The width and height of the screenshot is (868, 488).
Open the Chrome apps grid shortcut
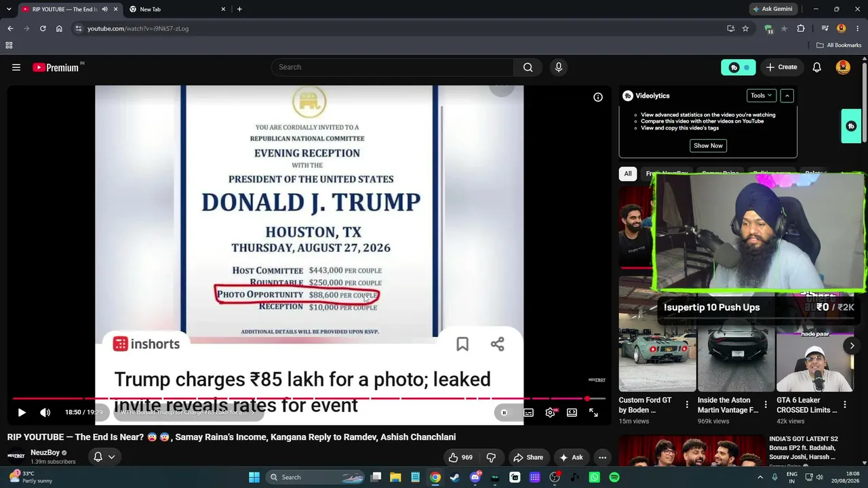(x=9, y=45)
